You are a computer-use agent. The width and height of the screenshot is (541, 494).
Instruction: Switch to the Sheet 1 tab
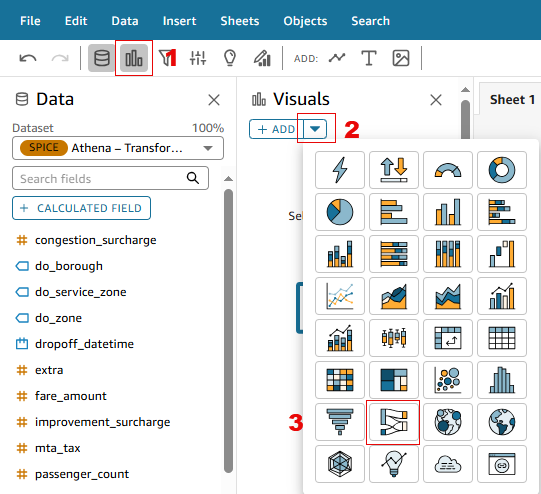[x=512, y=100]
